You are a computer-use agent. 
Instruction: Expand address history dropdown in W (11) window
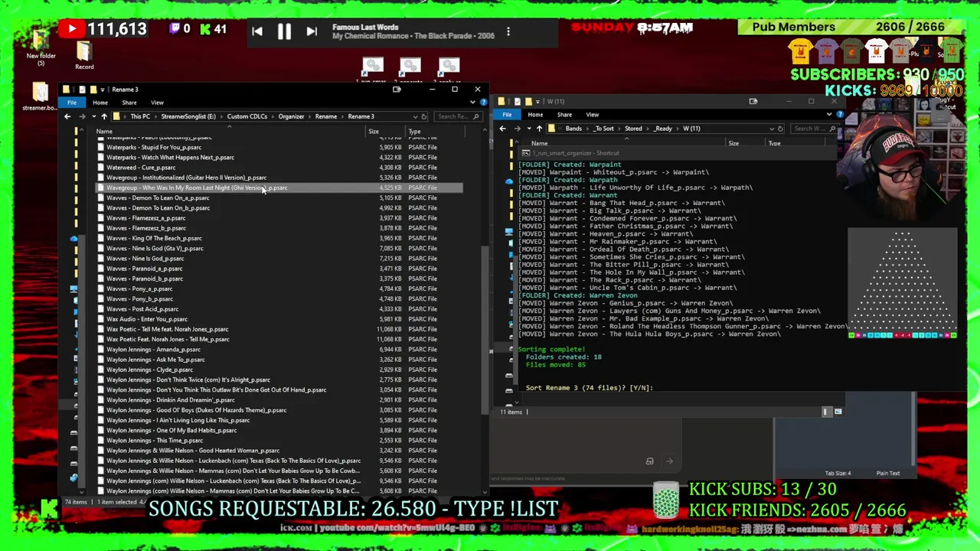771,129
